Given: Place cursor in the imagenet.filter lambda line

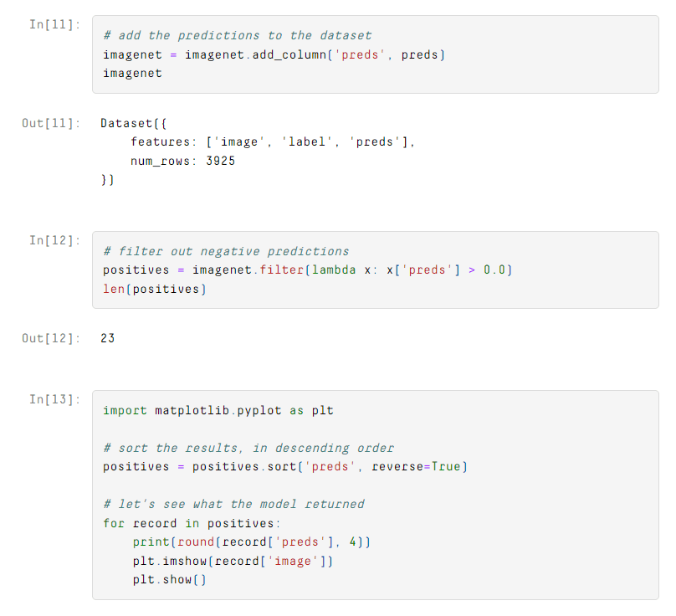Looking at the screenshot, I should 307,269.
